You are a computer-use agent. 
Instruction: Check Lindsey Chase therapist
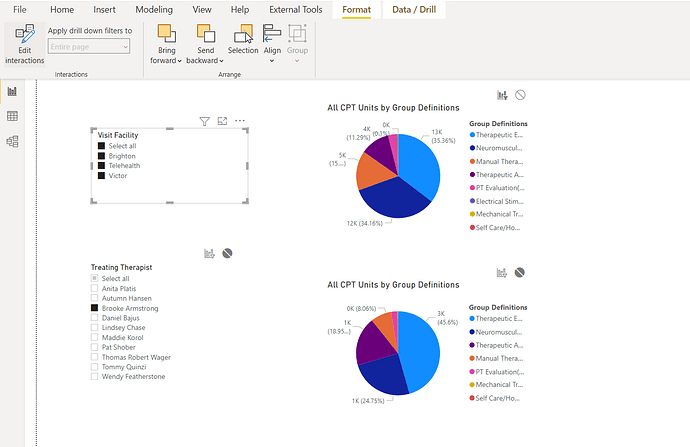94,328
